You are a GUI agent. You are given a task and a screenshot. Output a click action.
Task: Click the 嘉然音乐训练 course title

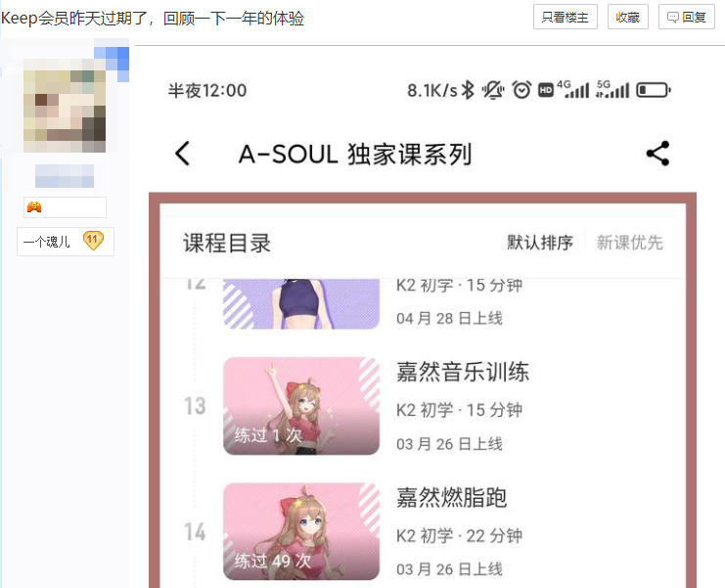click(x=463, y=372)
